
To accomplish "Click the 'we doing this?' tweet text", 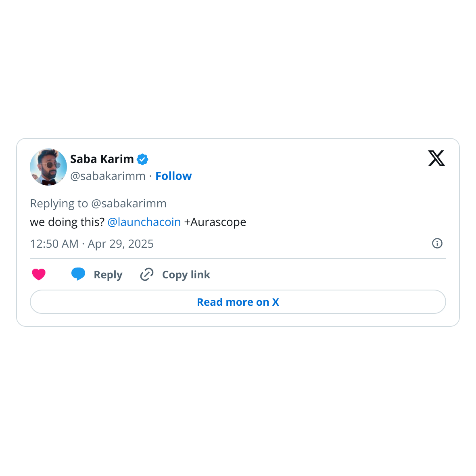I will [67, 222].
